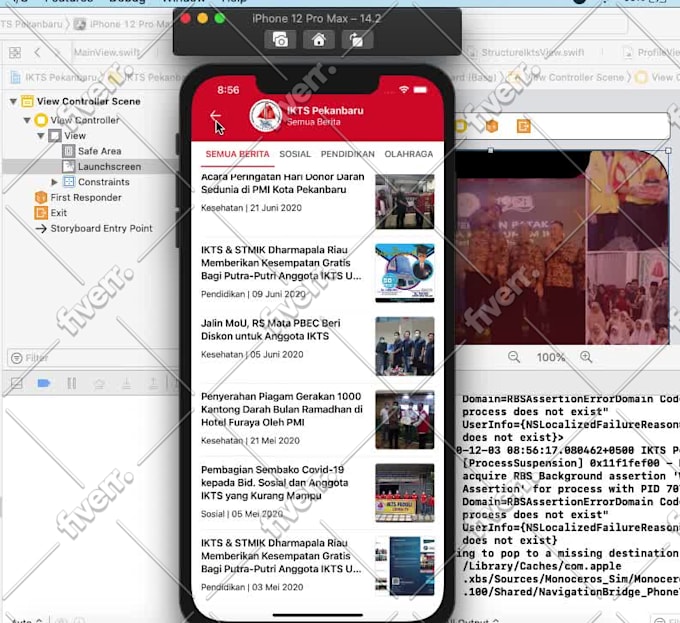This screenshot has width=680, height=623.
Task: Close the simulator window red button
Action: [186, 19]
